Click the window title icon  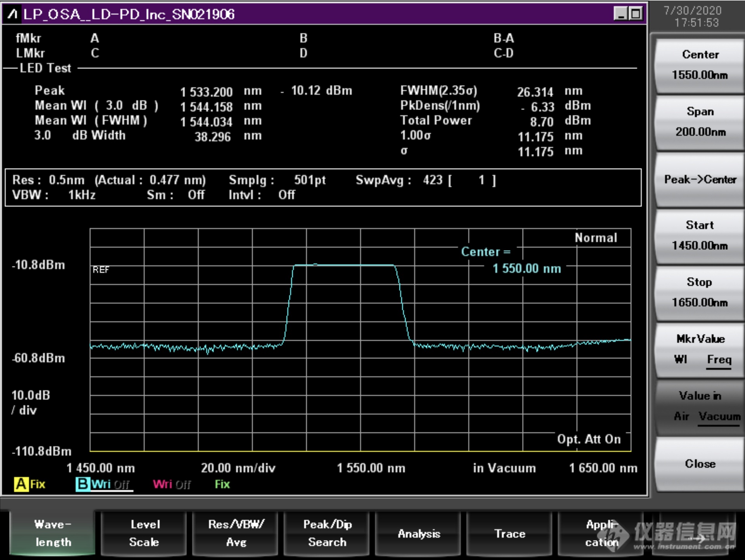(12, 14)
